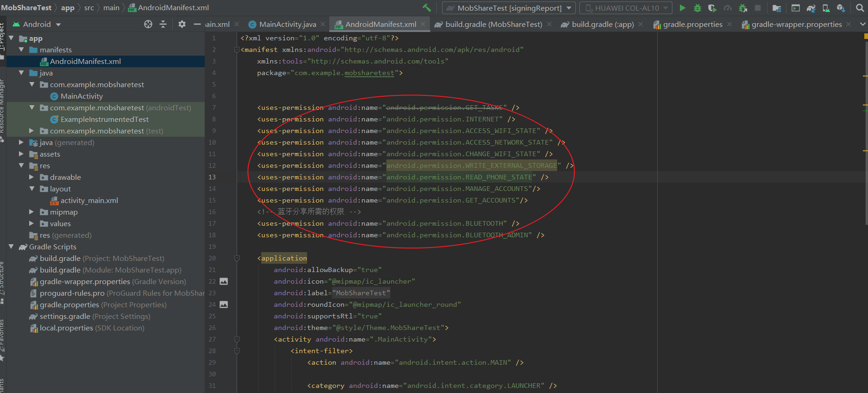Expand the values folder
The image size is (868, 393).
click(x=31, y=223)
